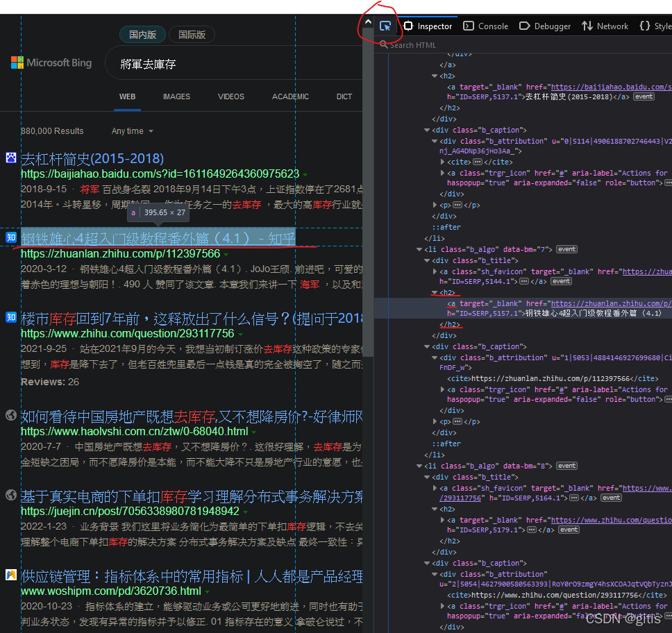672x633 pixels.
Task: Open result 供应链管理：指标体系中的常用指标
Action: coord(192,576)
